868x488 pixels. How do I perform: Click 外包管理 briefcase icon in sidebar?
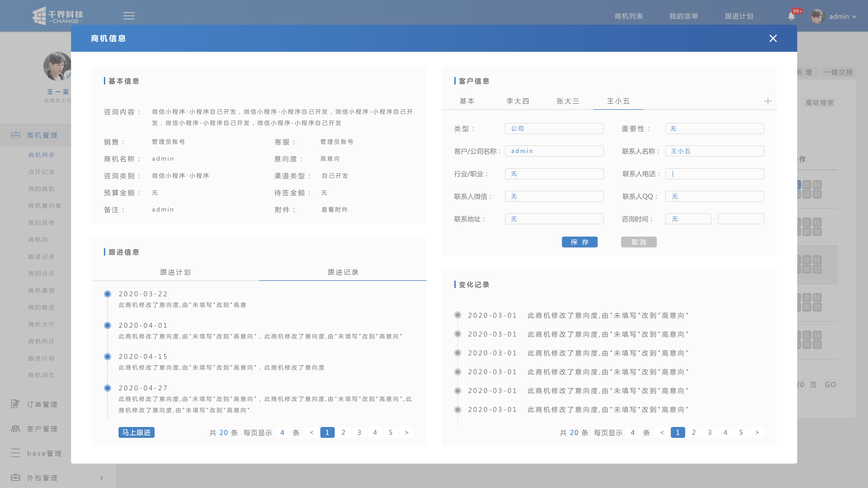pyautogui.click(x=15, y=477)
